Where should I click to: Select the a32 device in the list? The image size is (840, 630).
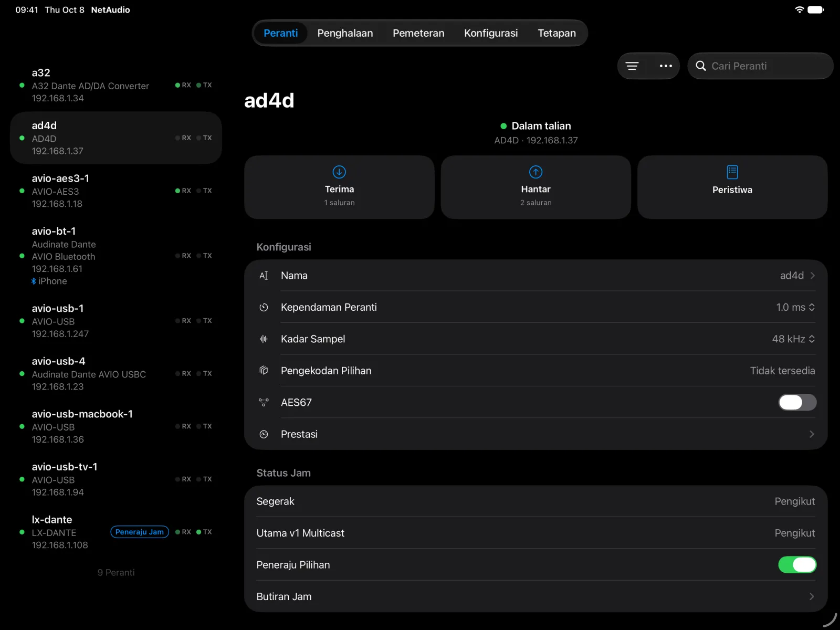click(x=116, y=85)
